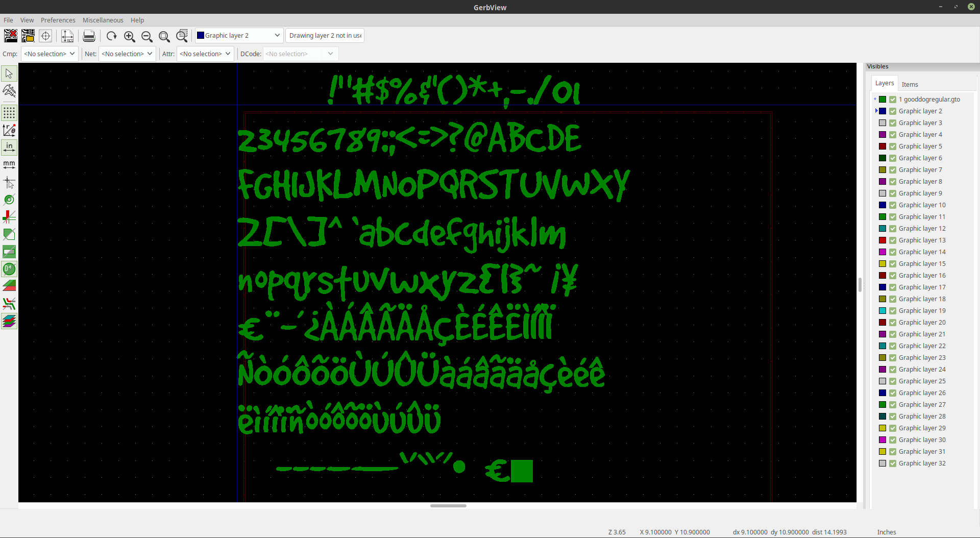Screen dimensions: 980x538
Task: Click the crosshair target icon in toolbar
Action: pos(45,36)
